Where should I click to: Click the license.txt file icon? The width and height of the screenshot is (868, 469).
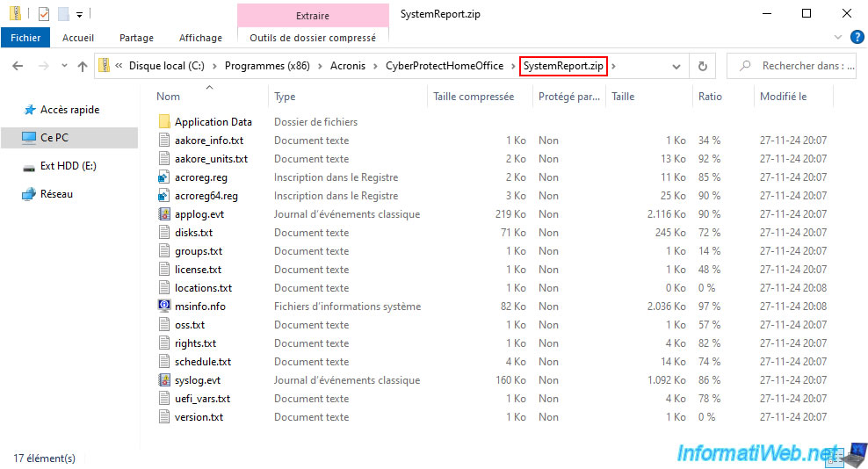pyautogui.click(x=164, y=269)
